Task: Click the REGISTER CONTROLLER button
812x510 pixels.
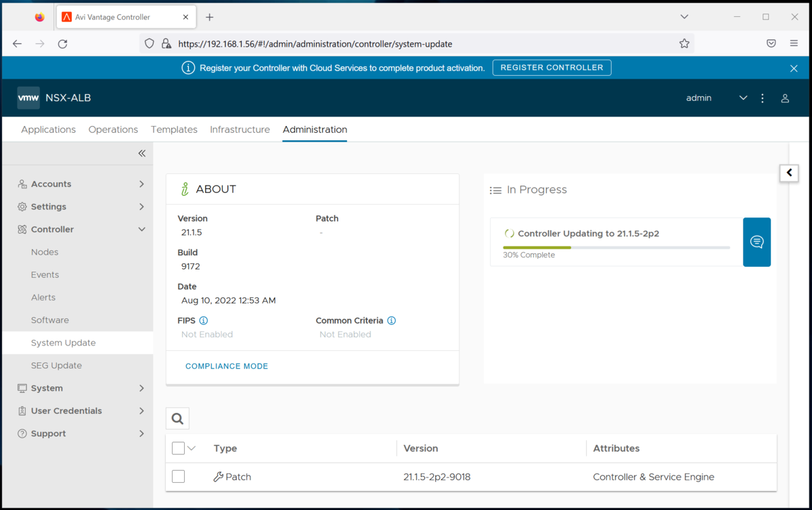Action: coord(551,68)
